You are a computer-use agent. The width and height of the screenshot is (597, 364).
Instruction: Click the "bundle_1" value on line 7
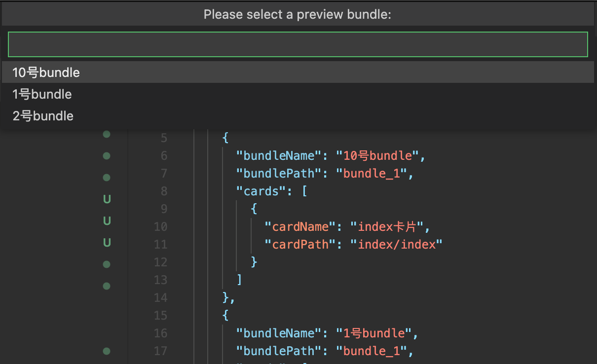(x=374, y=174)
